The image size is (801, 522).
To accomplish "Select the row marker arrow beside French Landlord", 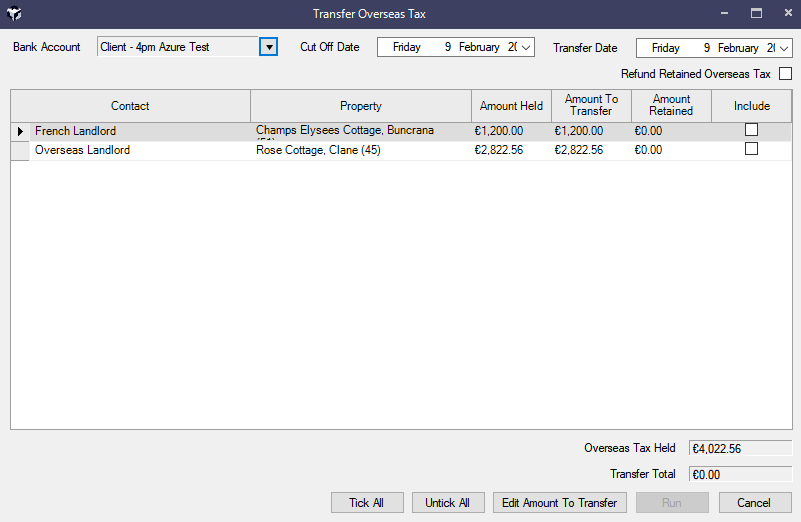I will 20,131.
